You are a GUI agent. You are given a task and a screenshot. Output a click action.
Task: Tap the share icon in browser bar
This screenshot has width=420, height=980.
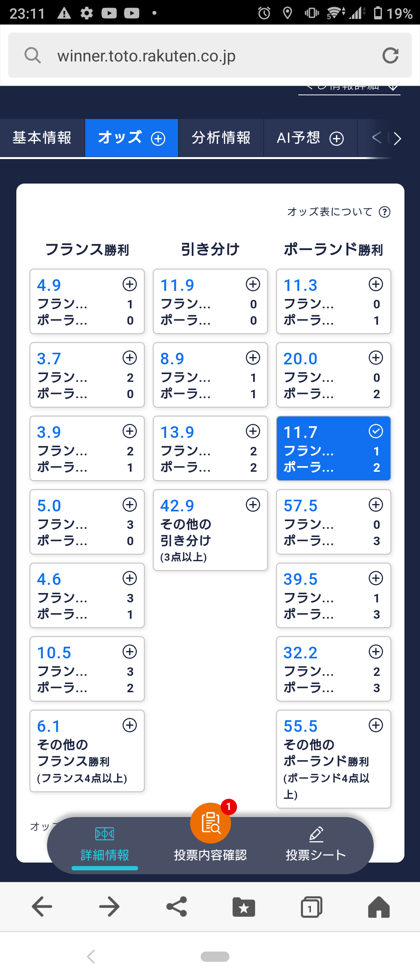tap(177, 907)
